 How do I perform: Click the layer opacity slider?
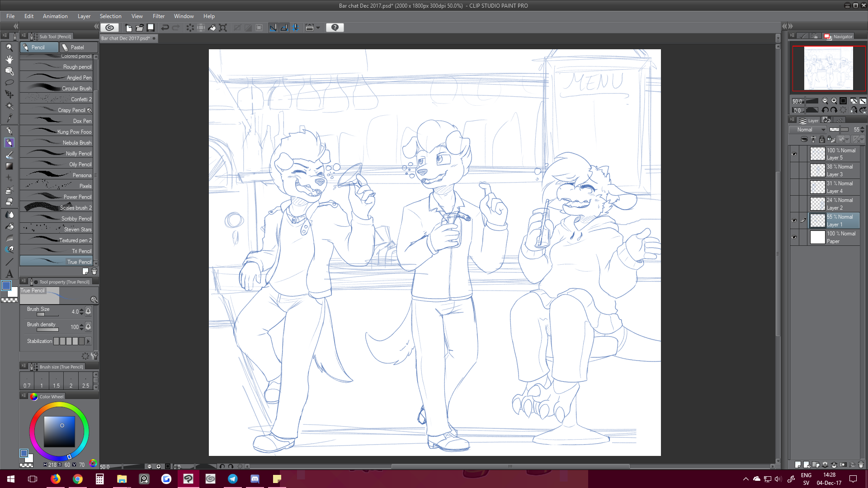point(839,130)
